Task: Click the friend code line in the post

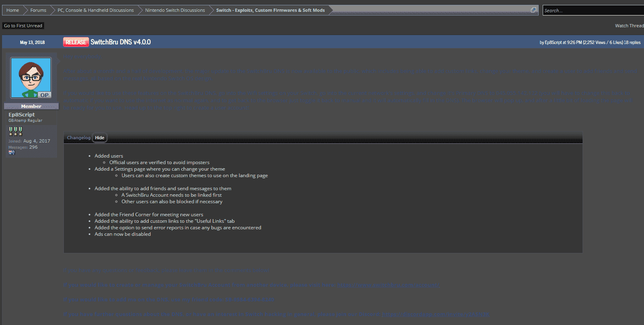Action: [x=169, y=299]
